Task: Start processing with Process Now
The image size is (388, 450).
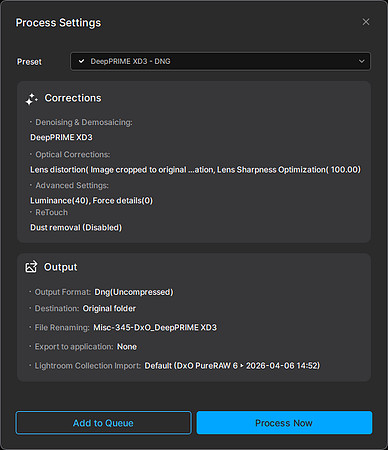Action: [x=284, y=423]
